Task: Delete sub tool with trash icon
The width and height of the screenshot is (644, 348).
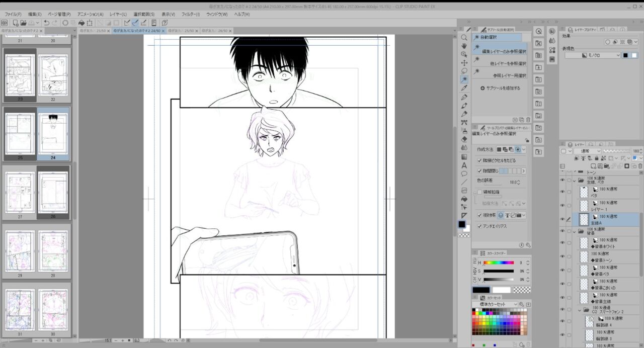Action: coord(528,120)
